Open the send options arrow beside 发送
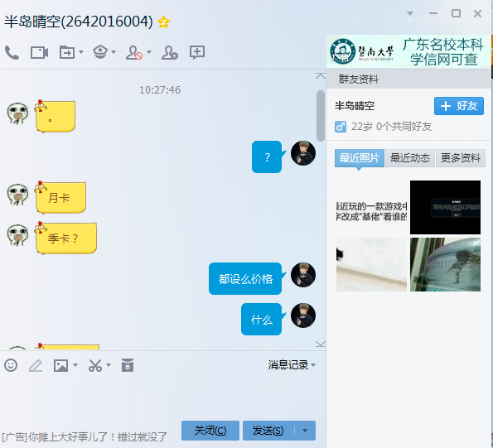The image size is (493, 448). coord(305,431)
